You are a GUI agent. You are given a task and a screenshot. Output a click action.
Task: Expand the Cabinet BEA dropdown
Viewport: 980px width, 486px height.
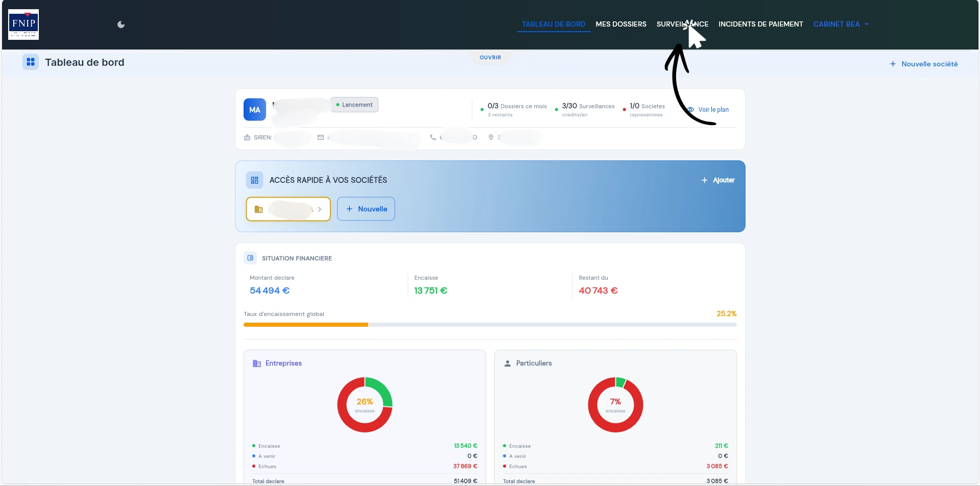[x=841, y=24]
